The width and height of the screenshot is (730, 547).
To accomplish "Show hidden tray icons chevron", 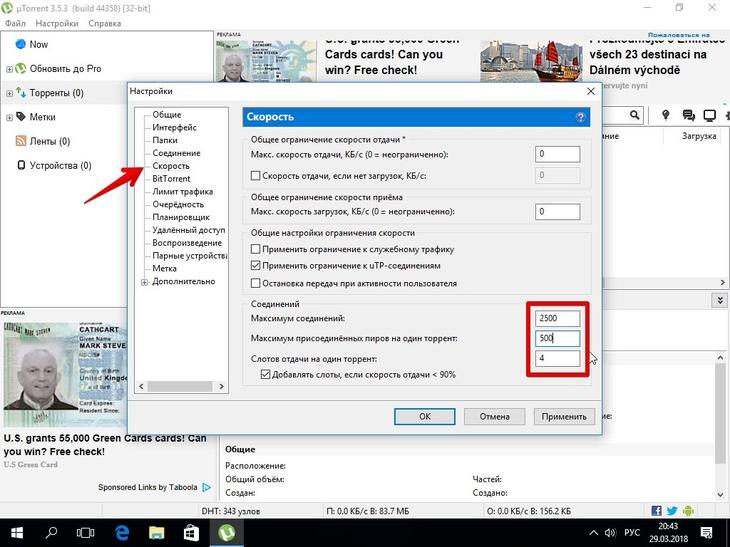I will click(594, 533).
